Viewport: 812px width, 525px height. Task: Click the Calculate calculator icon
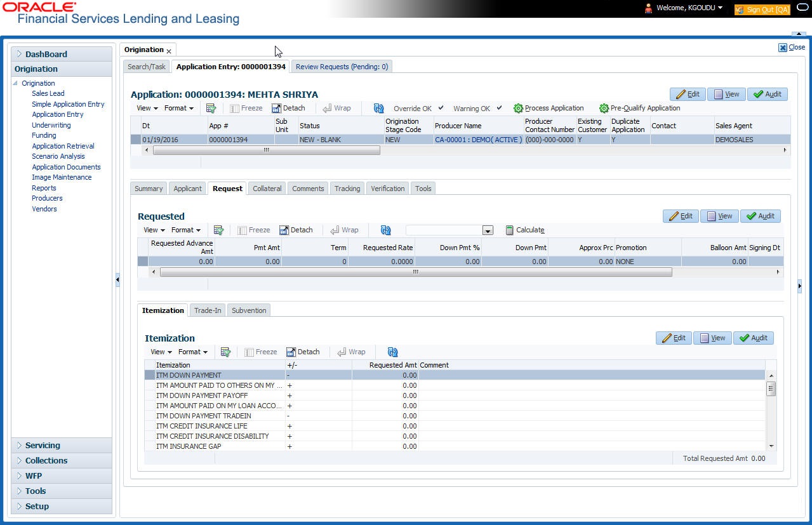tap(509, 230)
